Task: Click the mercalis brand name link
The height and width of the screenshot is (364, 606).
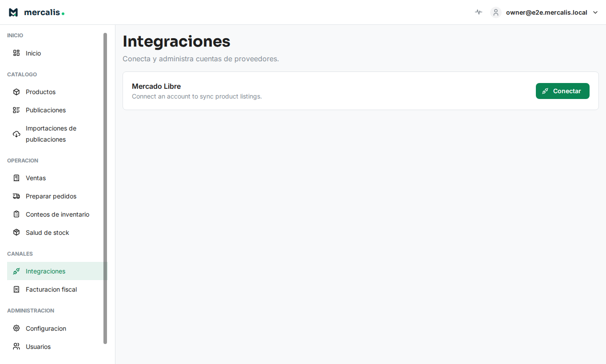Action: [x=44, y=12]
